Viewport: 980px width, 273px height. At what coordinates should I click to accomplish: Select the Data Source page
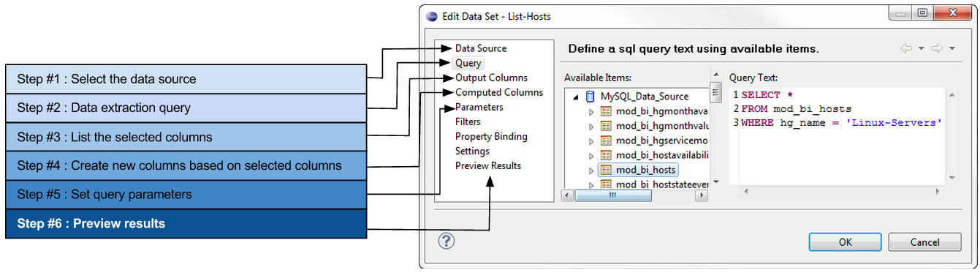[x=481, y=48]
